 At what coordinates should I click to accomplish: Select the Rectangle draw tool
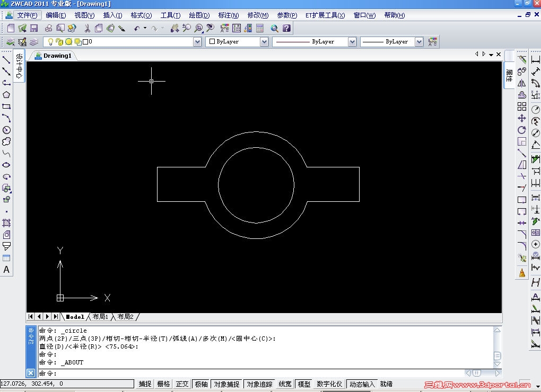[x=6, y=106]
